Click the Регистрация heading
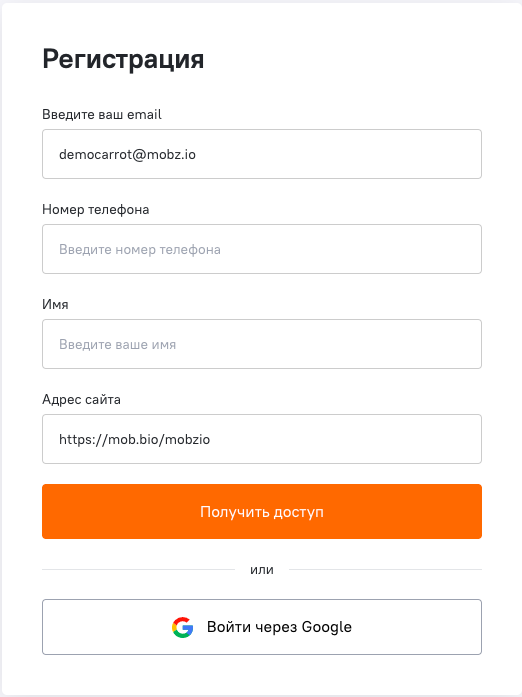Screen dimensions: 522x697 click(x=123, y=60)
